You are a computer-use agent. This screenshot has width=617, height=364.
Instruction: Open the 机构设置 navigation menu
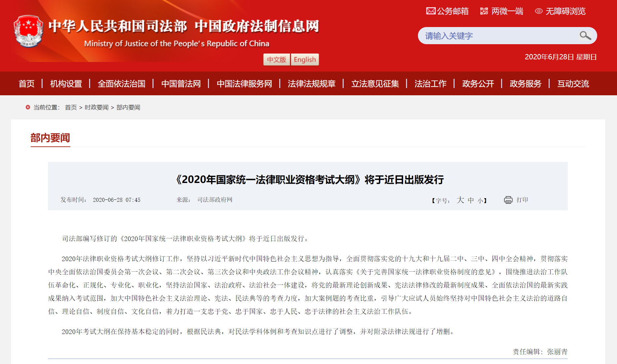pos(66,84)
